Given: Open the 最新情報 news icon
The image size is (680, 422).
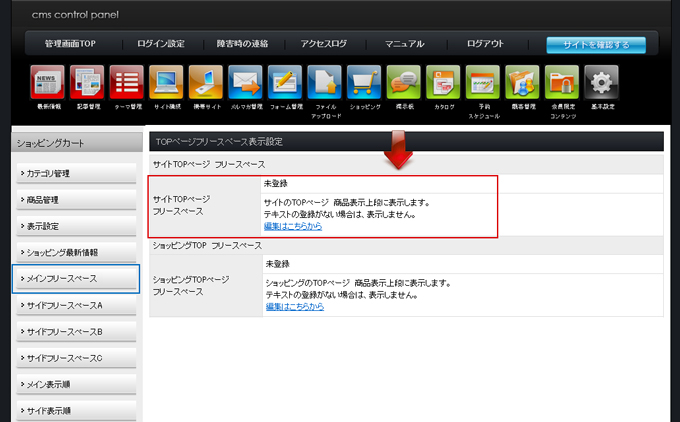Looking at the screenshot, I should tap(48, 82).
